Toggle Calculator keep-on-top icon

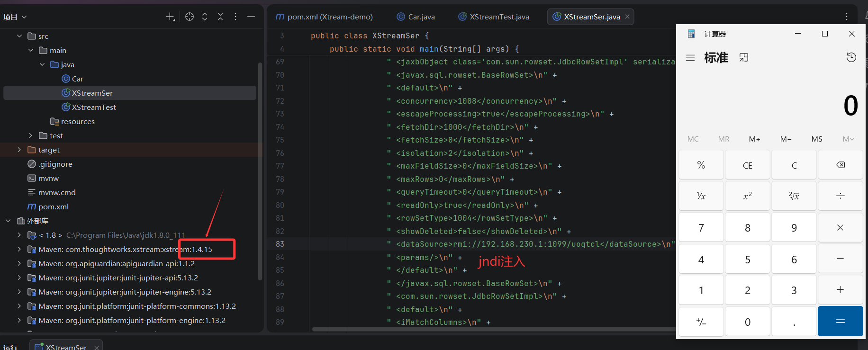tap(744, 57)
